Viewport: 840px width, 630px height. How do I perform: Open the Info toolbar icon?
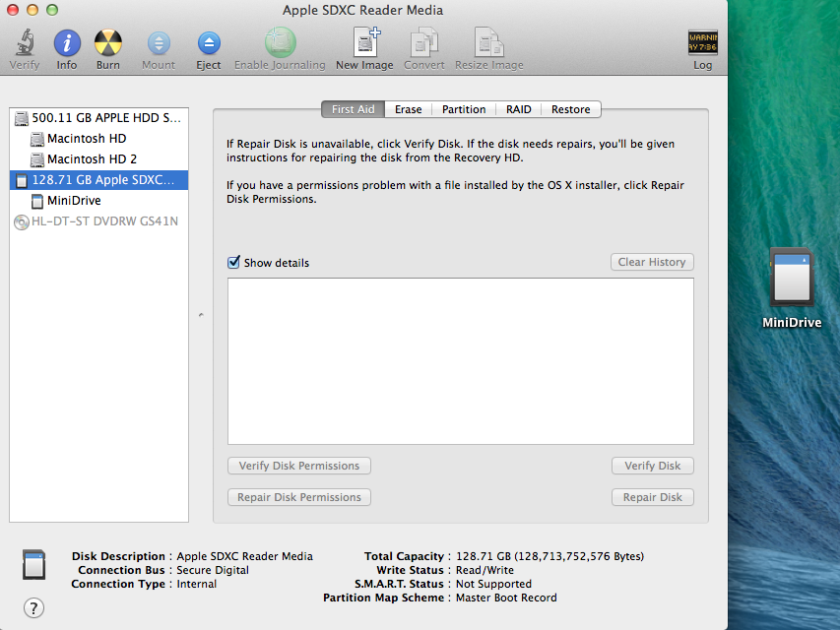(x=67, y=43)
